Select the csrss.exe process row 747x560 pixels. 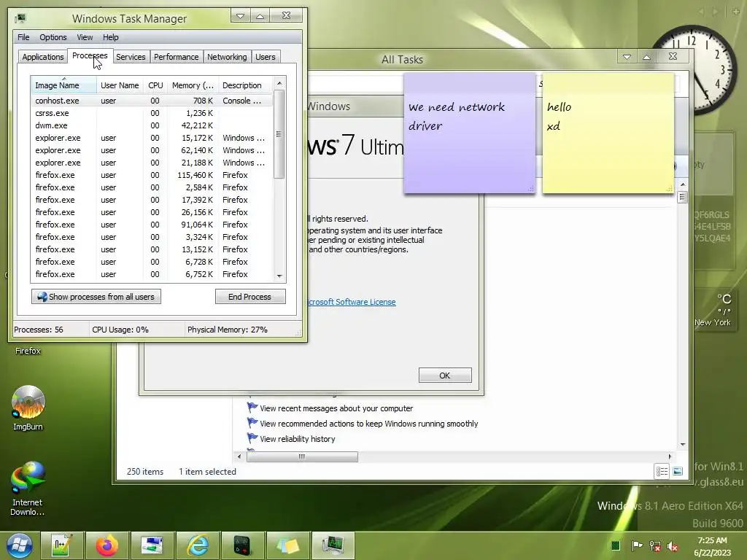pyautogui.click(x=152, y=113)
